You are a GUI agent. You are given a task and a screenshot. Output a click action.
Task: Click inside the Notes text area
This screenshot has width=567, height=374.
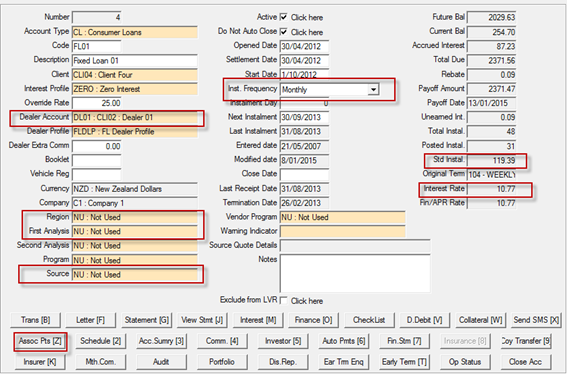pos(355,273)
